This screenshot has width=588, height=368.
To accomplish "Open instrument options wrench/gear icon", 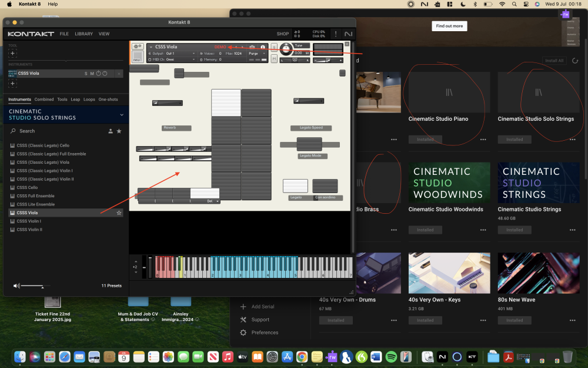I will pos(138,47).
